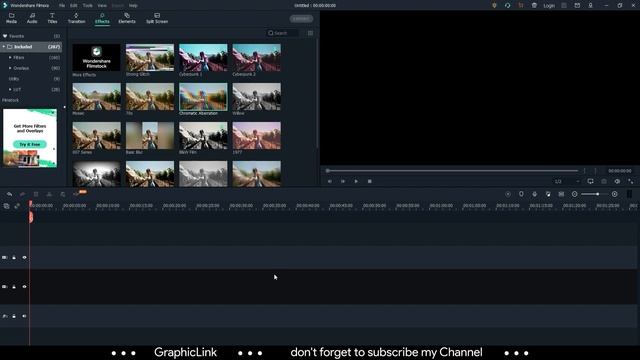Click the marker icon in timeline toolbar
The image size is (640, 360).
pos(521,194)
